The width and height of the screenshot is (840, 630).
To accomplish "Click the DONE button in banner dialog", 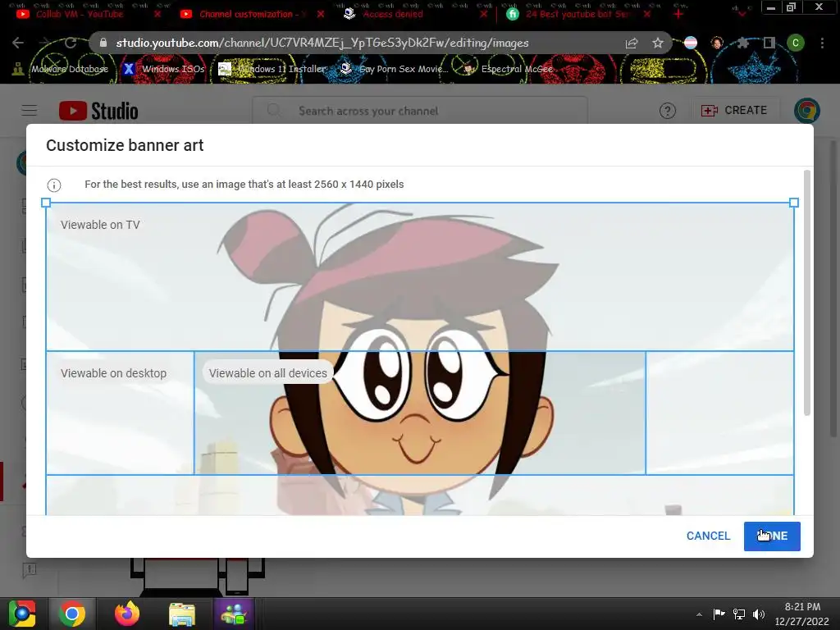I will click(772, 536).
